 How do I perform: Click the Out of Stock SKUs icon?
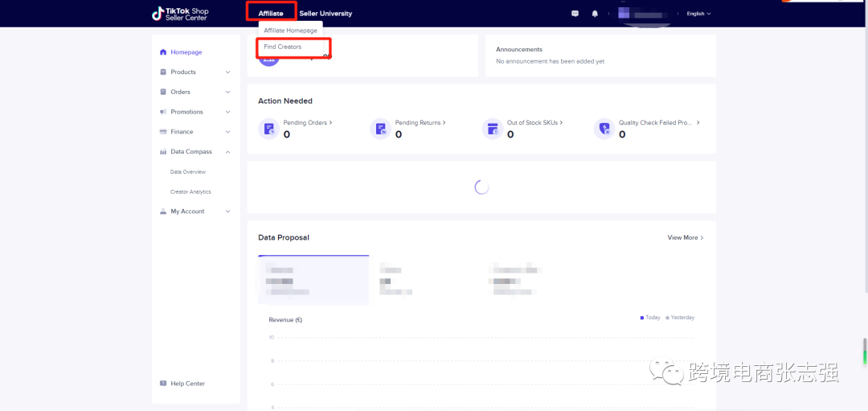tap(492, 129)
